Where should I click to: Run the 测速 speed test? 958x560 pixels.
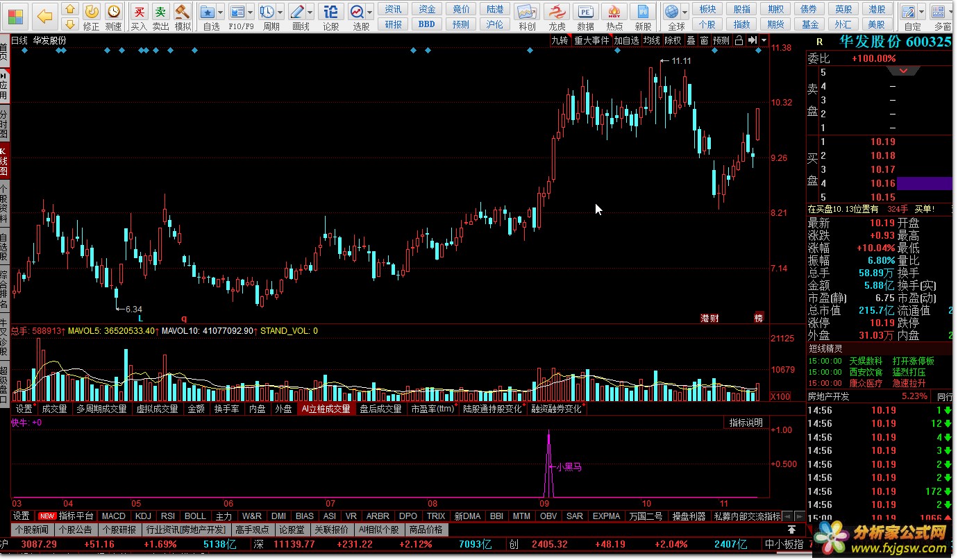pyautogui.click(x=113, y=17)
